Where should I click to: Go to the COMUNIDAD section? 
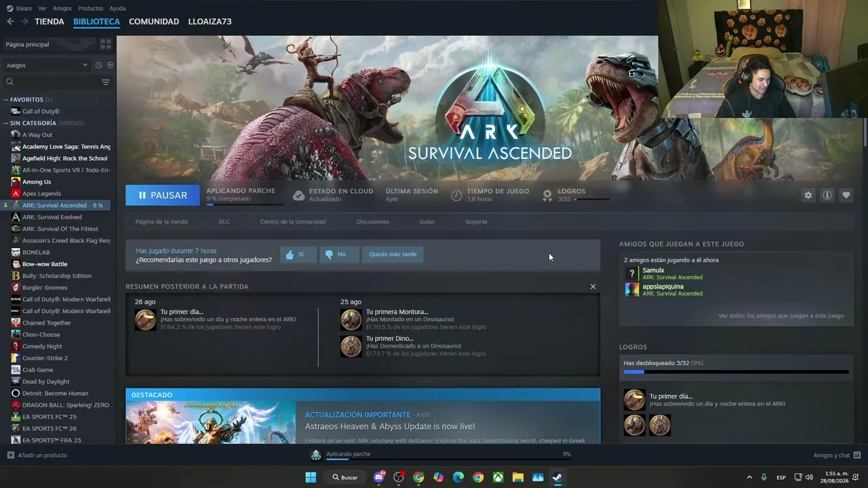tap(154, 22)
